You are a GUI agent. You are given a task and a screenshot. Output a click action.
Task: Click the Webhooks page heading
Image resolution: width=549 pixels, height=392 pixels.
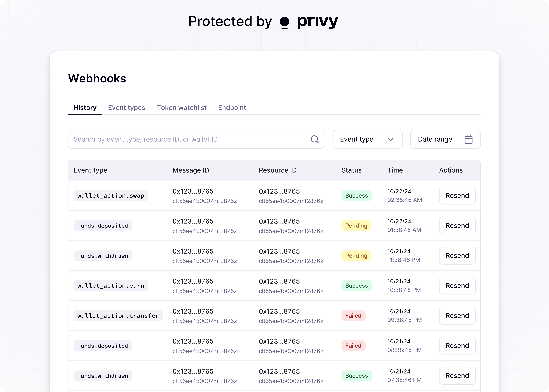point(97,78)
